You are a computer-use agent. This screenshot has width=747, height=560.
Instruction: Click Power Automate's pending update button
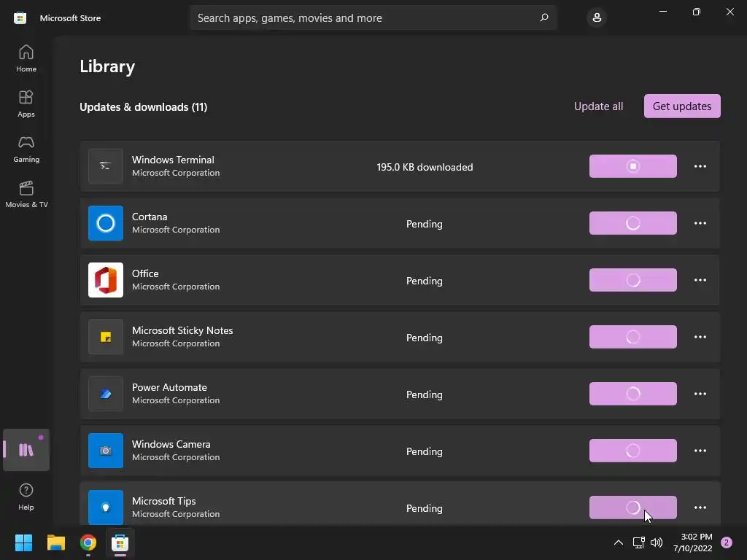(632, 394)
